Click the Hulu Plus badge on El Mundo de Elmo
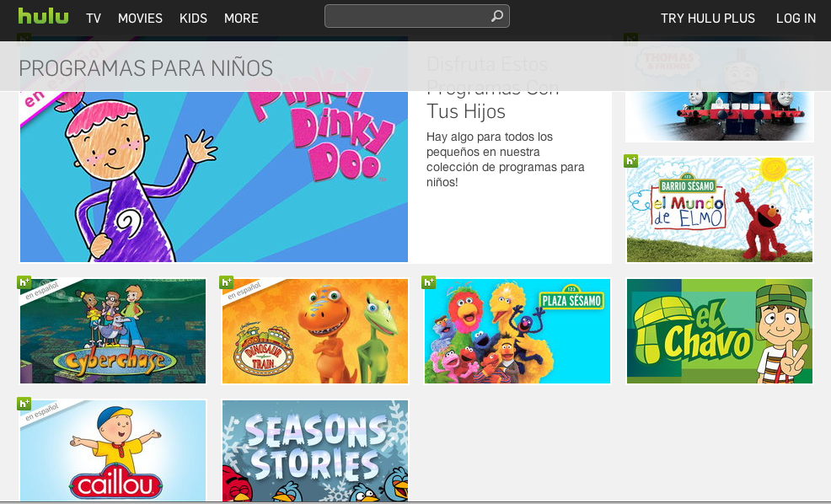The width and height of the screenshot is (831, 504). coord(630,161)
